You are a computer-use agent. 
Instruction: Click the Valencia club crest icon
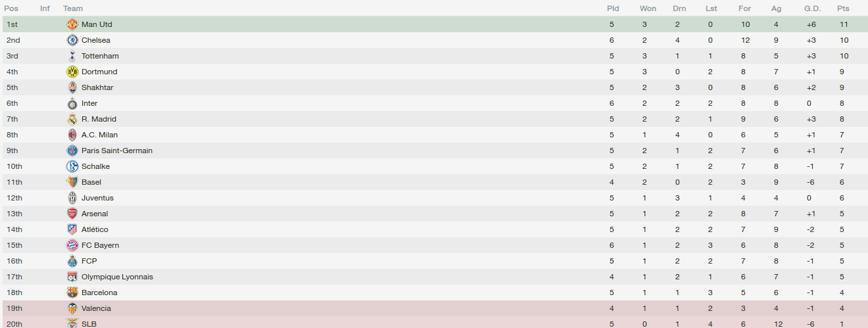click(72, 308)
